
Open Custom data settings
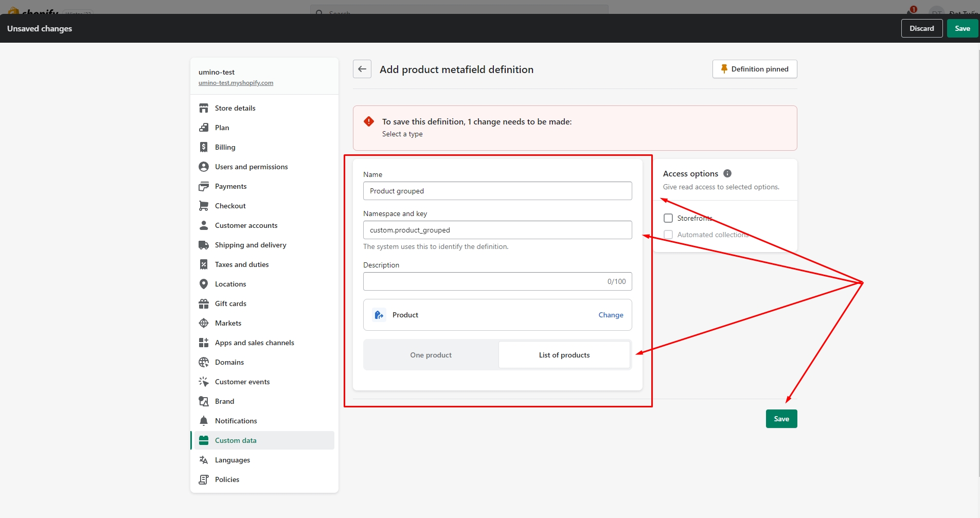236,440
